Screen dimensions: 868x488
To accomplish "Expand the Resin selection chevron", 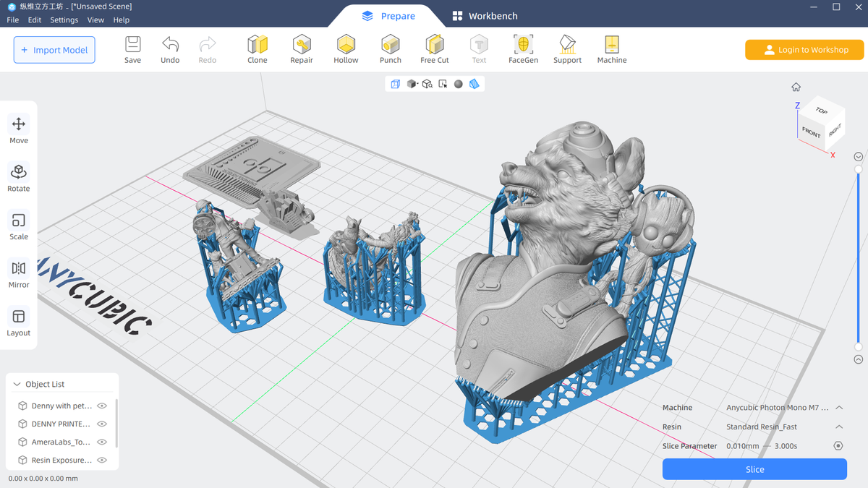I will (x=839, y=427).
